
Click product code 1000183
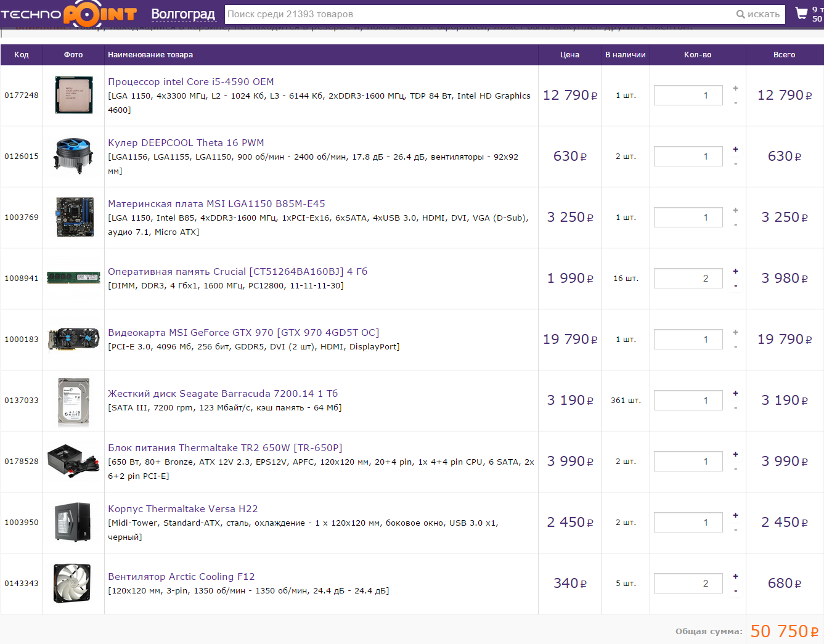click(22, 340)
